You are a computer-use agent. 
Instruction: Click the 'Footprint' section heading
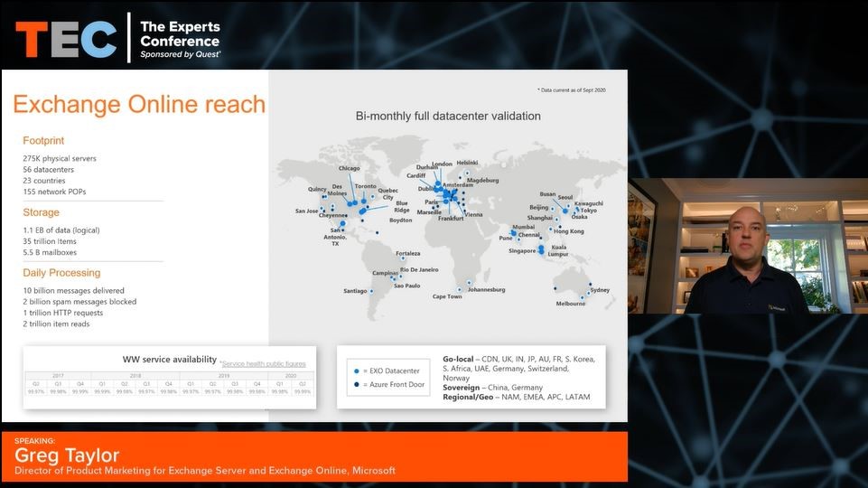(43, 141)
